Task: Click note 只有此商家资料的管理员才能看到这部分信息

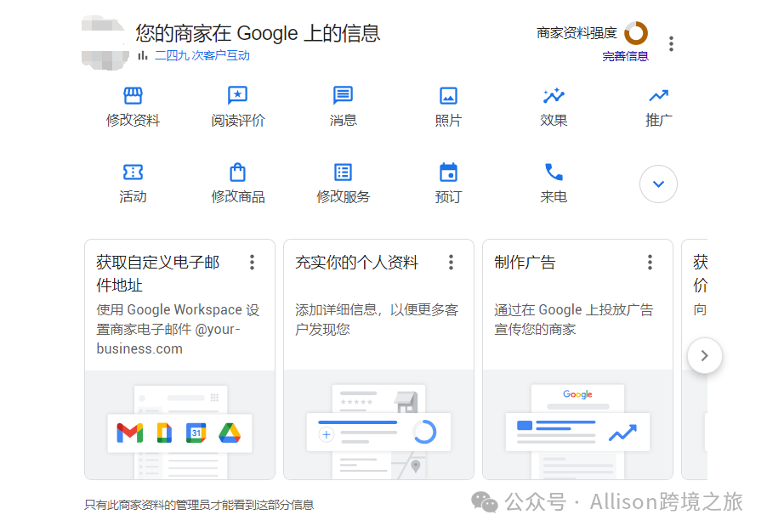Action: click(199, 505)
